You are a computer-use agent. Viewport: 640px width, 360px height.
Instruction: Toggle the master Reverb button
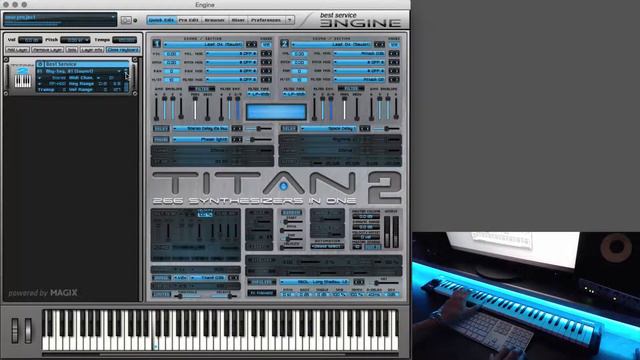click(x=262, y=282)
